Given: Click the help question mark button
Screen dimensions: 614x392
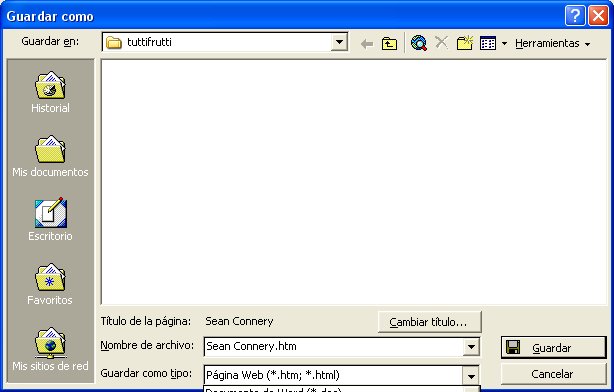Looking at the screenshot, I should coord(575,16).
